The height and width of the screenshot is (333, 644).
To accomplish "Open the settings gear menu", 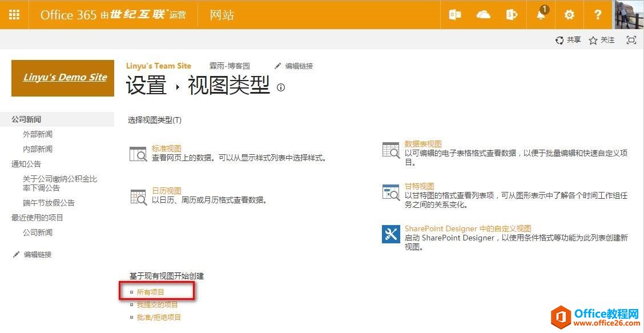I will point(569,15).
